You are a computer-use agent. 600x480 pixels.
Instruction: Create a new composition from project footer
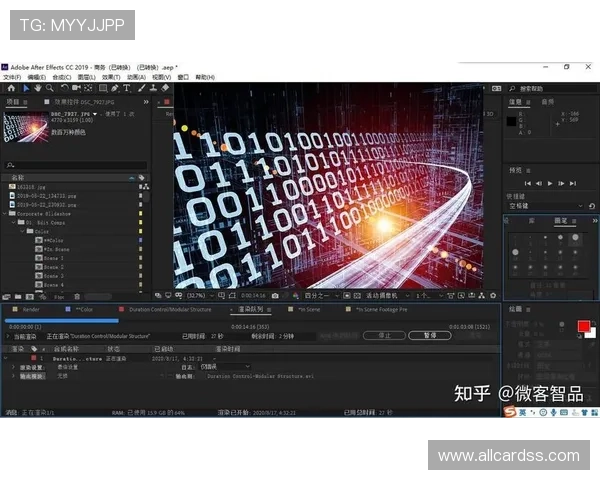[x=29, y=297]
